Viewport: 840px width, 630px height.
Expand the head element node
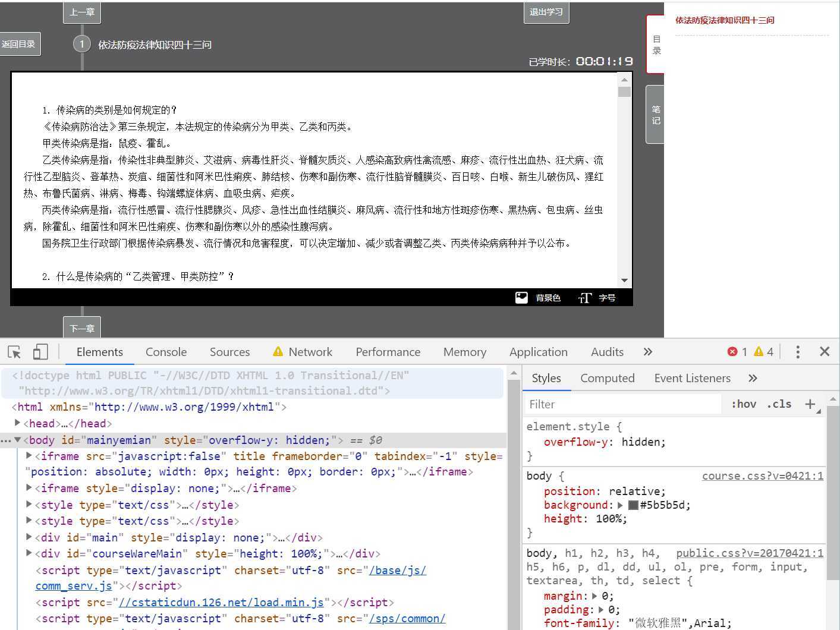17,423
